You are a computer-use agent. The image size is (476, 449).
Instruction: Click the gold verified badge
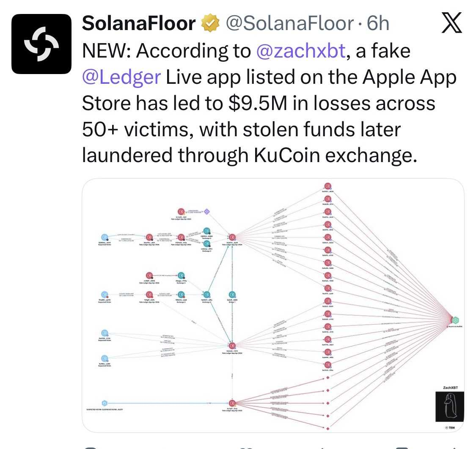210,24
